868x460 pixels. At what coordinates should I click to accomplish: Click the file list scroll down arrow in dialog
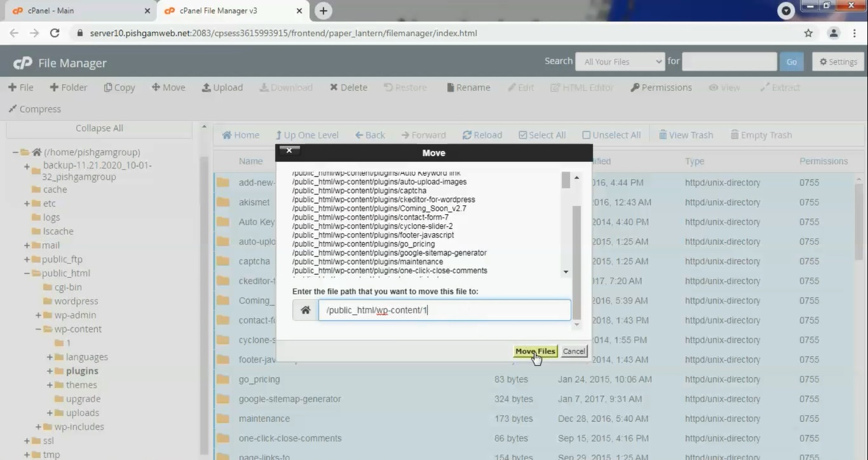click(566, 272)
